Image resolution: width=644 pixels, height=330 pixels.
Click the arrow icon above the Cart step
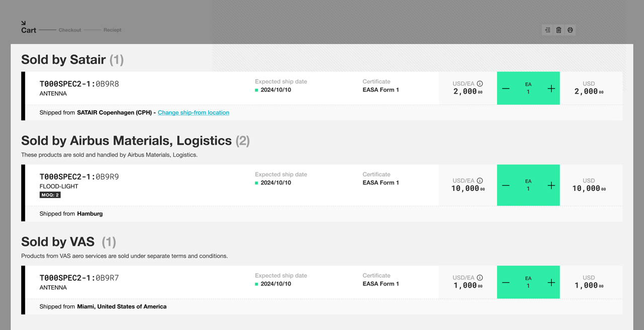(24, 23)
